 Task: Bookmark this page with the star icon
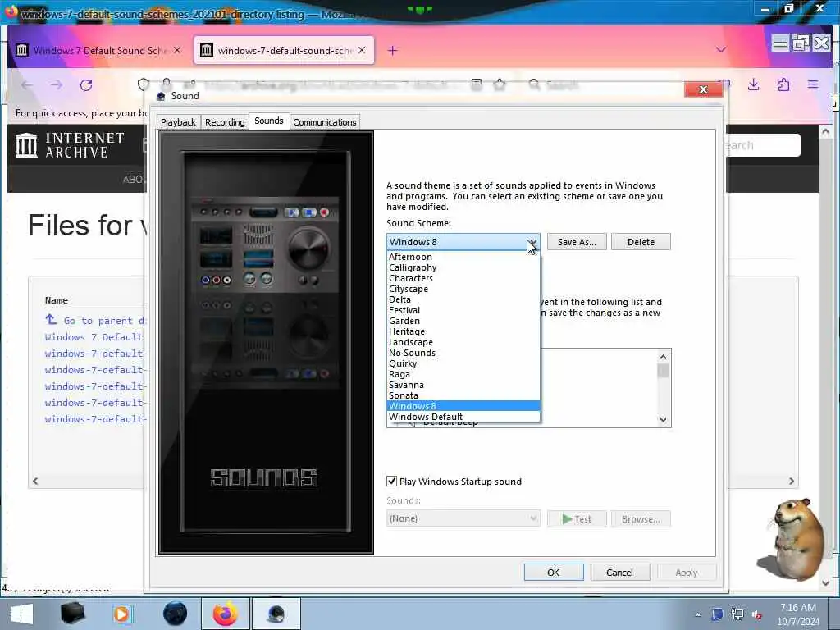[x=500, y=84]
